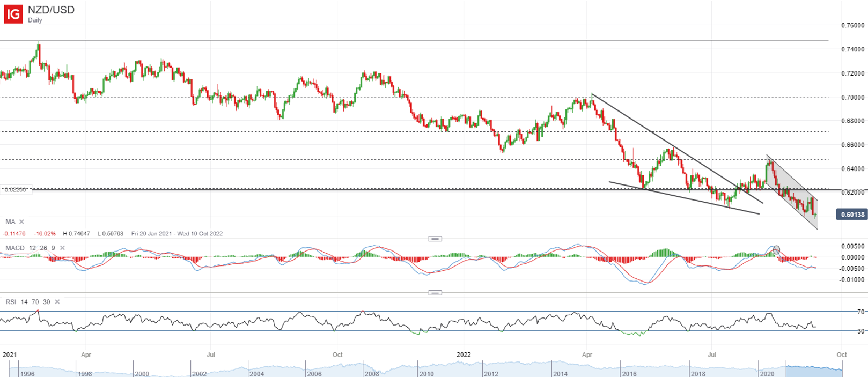Click the -16.02% change value
The height and width of the screenshot is (377, 868).
tap(45, 234)
